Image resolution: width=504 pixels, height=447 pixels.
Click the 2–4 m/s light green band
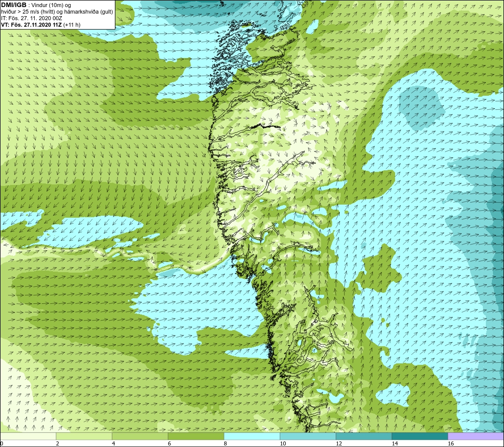click(x=84, y=436)
